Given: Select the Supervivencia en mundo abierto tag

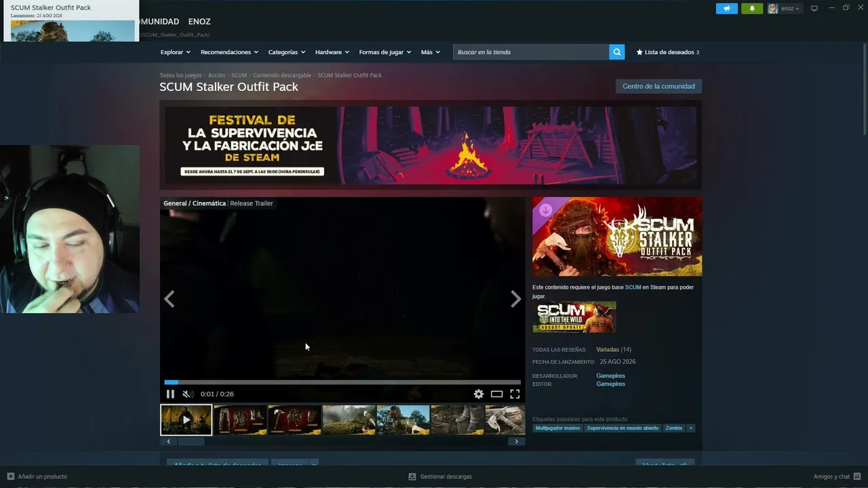Looking at the screenshot, I should click(x=623, y=428).
